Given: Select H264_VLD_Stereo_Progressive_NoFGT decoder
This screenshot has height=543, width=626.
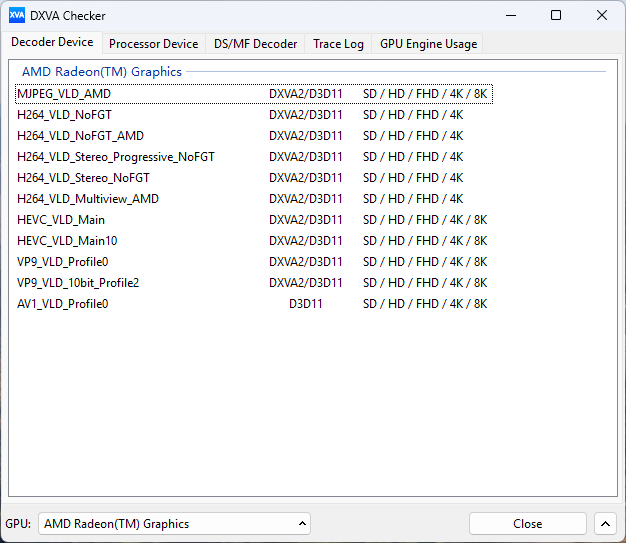Looking at the screenshot, I should tap(254, 157).
